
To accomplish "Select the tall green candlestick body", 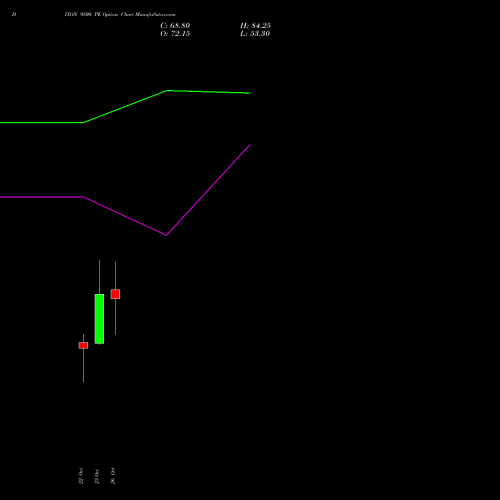I will point(99,319).
